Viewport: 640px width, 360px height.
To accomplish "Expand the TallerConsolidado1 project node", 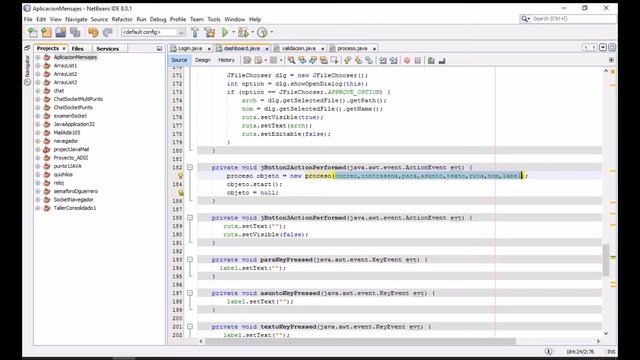I will click(x=38, y=208).
